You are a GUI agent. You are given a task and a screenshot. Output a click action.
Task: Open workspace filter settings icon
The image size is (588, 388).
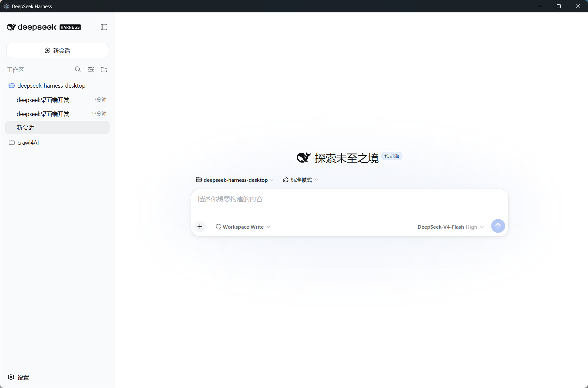tap(91, 69)
